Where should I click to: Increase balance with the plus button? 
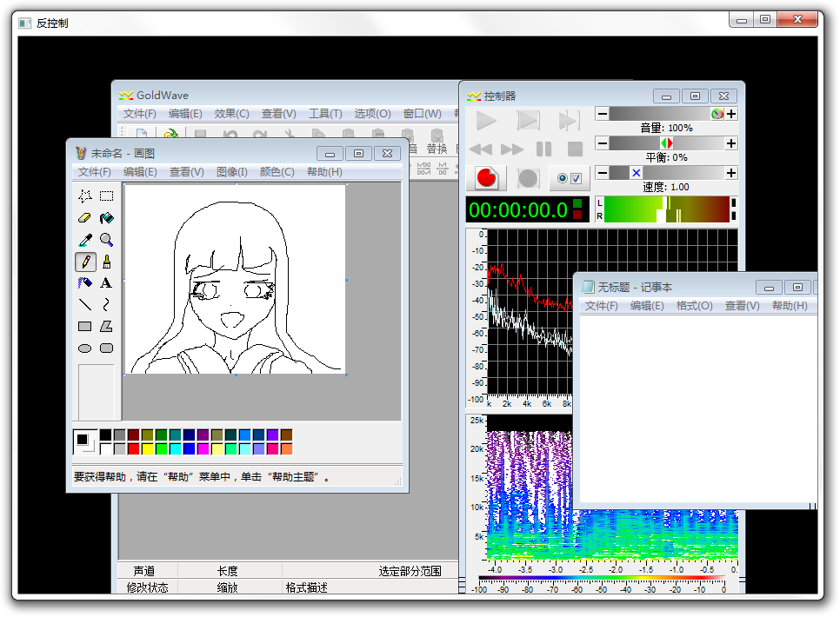(731, 143)
